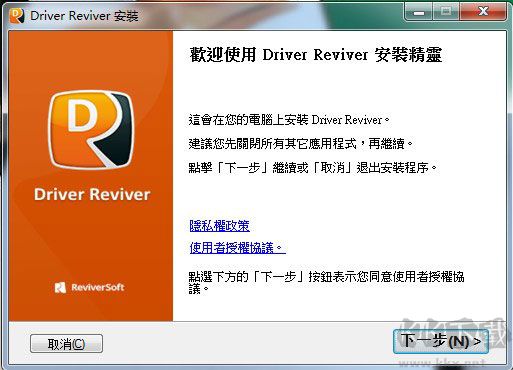
Task: Minimize the installer window
Action: point(419,13)
